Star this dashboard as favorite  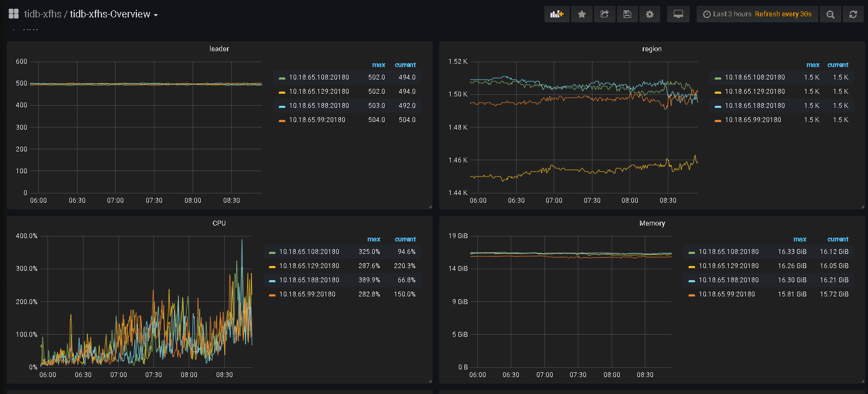[x=582, y=15]
